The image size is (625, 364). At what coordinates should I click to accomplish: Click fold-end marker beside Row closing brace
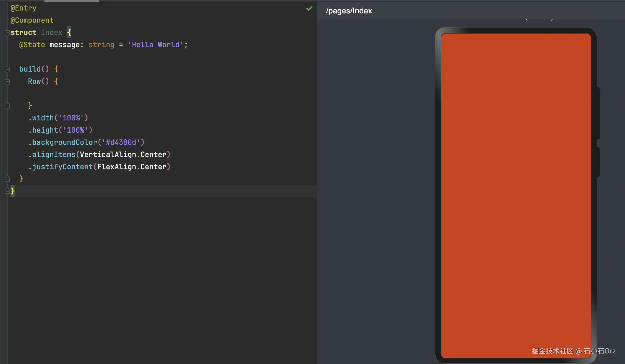coord(7,106)
